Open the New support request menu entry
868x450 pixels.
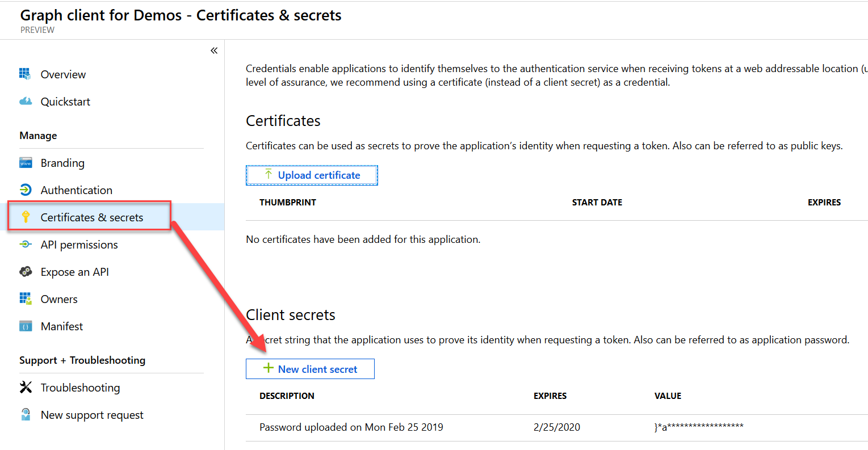tap(91, 414)
